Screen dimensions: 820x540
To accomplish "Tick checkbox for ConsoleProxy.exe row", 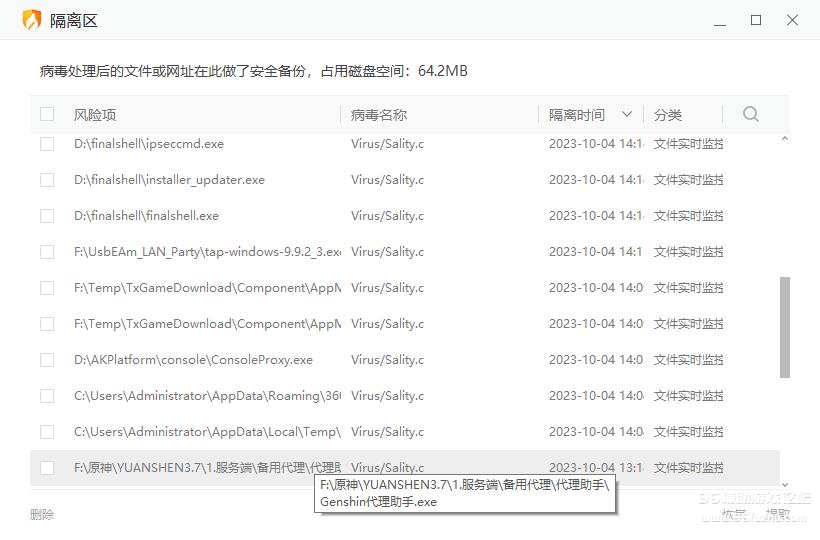I will (47, 360).
